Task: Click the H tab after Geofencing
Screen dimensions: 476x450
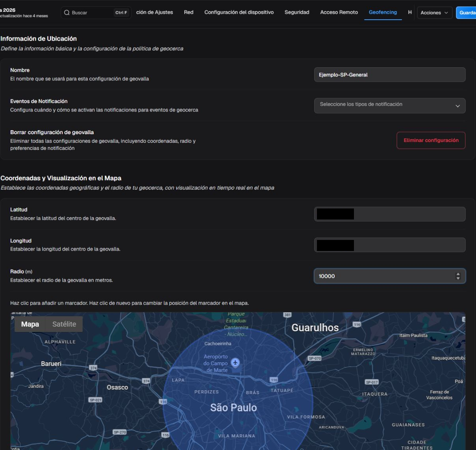Action: click(x=410, y=12)
